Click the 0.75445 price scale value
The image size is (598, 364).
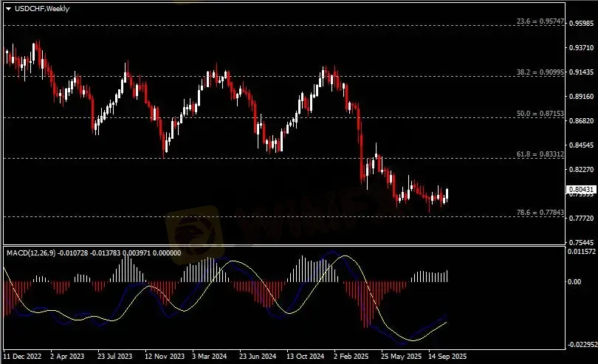(581, 243)
